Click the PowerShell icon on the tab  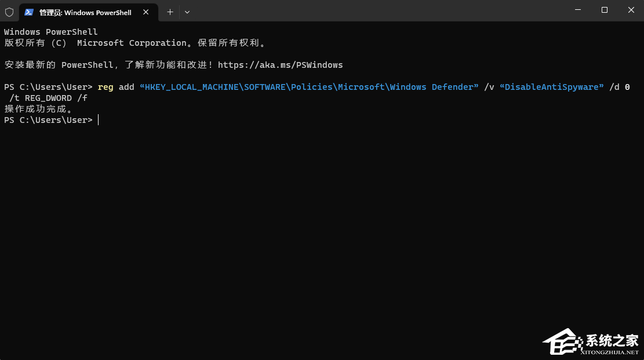[x=29, y=12]
